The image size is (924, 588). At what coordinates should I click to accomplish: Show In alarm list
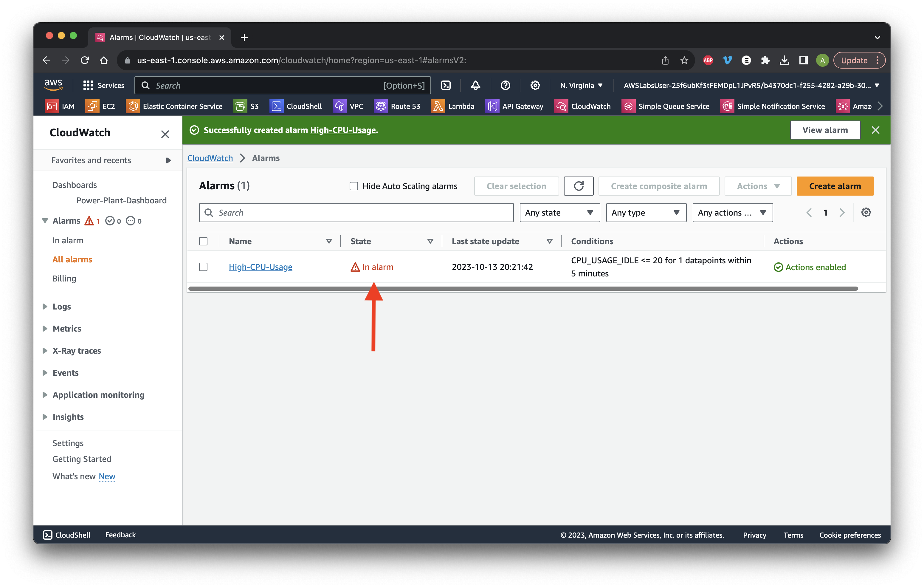(x=68, y=240)
